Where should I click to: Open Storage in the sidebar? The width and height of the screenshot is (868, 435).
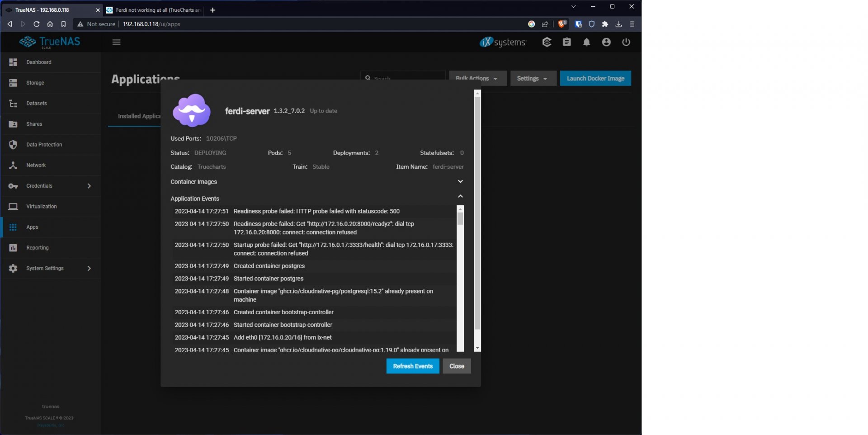click(35, 83)
